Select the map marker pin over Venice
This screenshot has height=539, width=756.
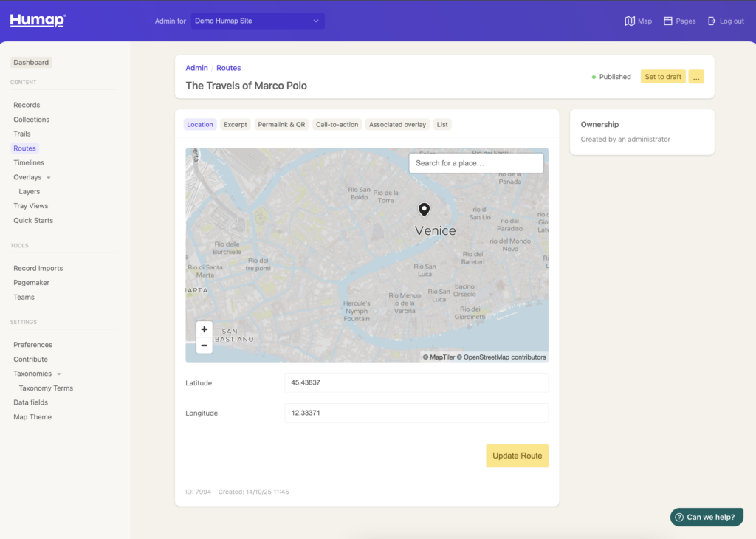point(424,210)
